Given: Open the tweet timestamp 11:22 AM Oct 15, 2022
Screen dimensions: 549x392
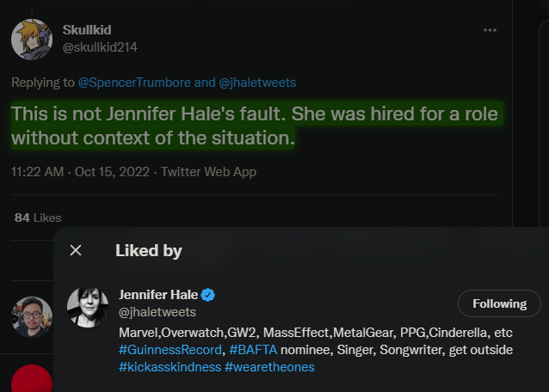Looking at the screenshot, I should [x=80, y=172].
